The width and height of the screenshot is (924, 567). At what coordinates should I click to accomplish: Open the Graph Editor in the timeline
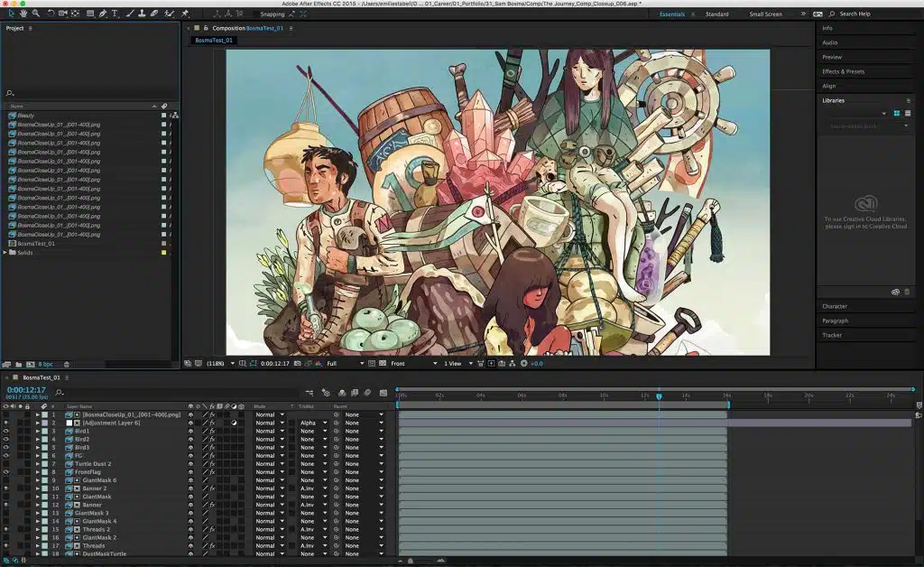[383, 392]
